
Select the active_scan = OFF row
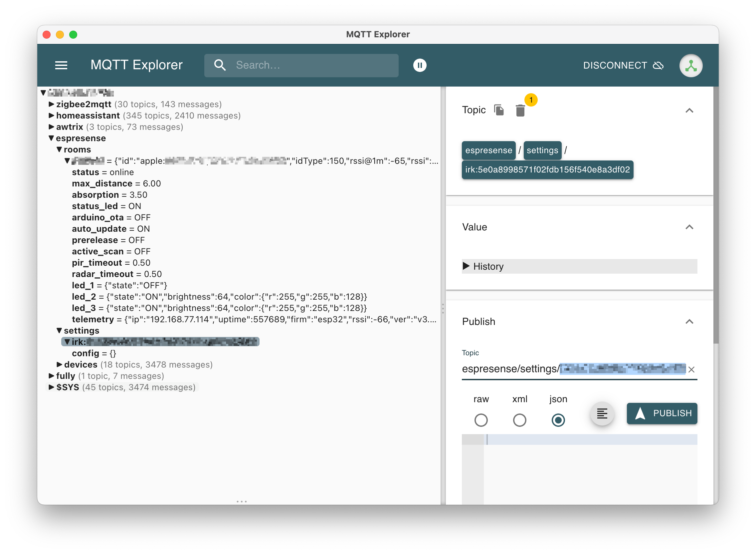coord(111,251)
